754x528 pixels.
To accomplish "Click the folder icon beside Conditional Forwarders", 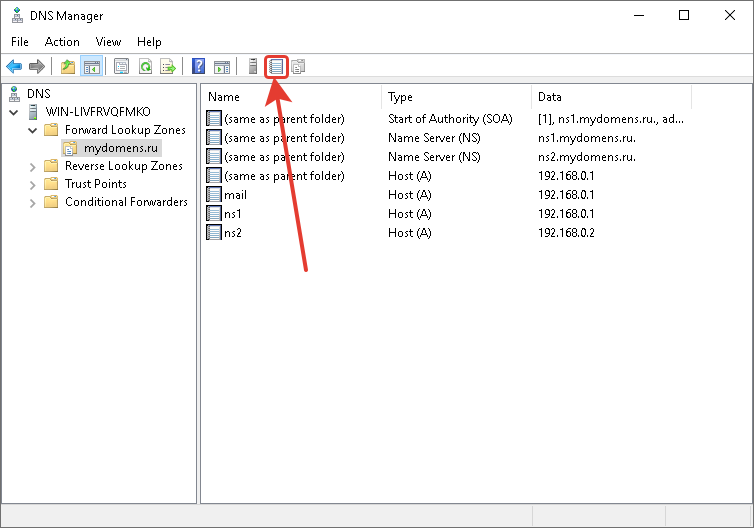I will click(x=51, y=201).
